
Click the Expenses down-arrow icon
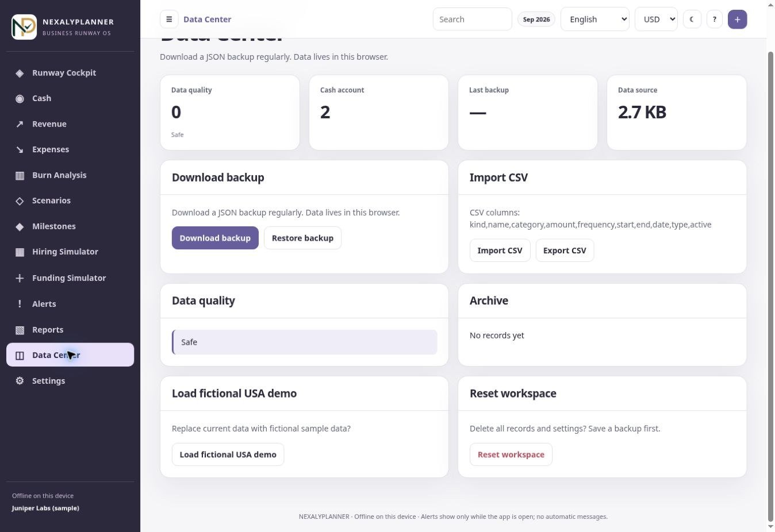coord(20,149)
